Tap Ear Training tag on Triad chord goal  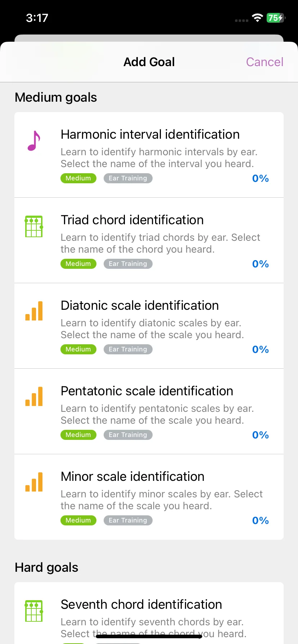pyautogui.click(x=128, y=264)
